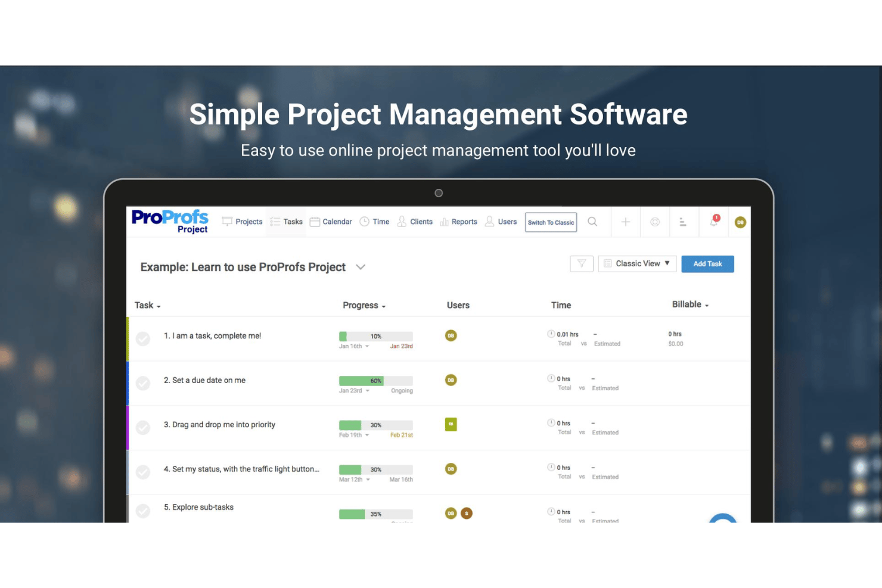882x588 pixels.
Task: Click the 60% progress bar
Action: tap(375, 381)
